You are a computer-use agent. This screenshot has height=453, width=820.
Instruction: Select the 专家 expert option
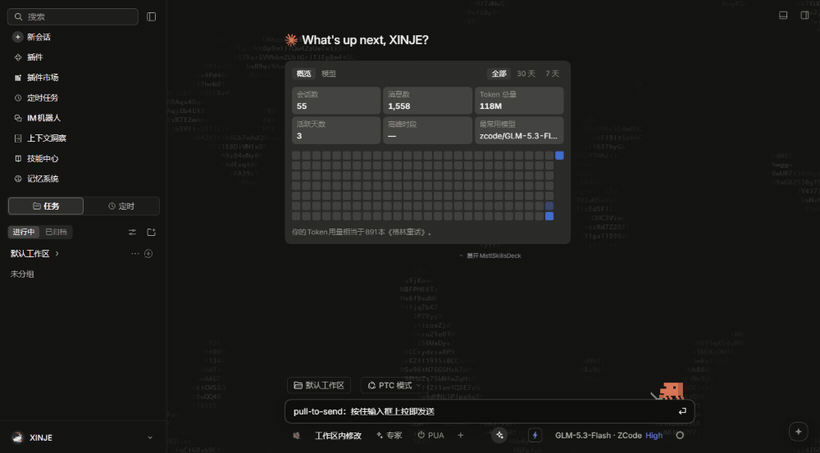click(x=389, y=435)
